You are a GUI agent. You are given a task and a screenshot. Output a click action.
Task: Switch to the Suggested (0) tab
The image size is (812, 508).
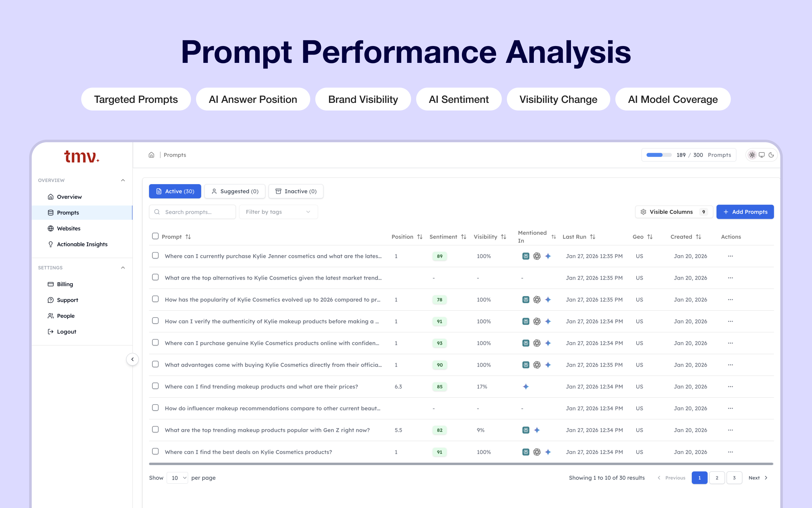click(x=234, y=191)
